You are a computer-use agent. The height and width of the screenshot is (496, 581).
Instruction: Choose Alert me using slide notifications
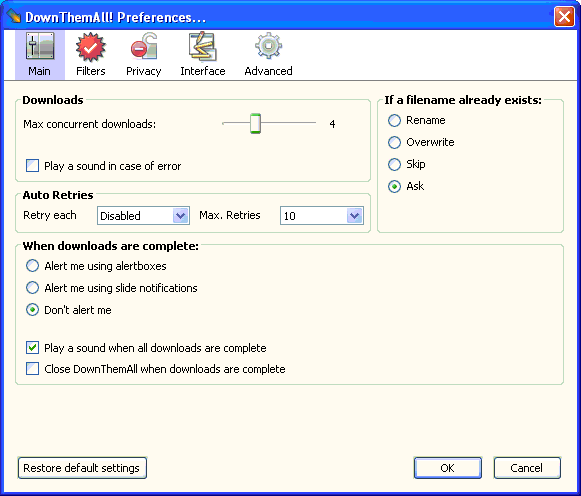click(32, 288)
